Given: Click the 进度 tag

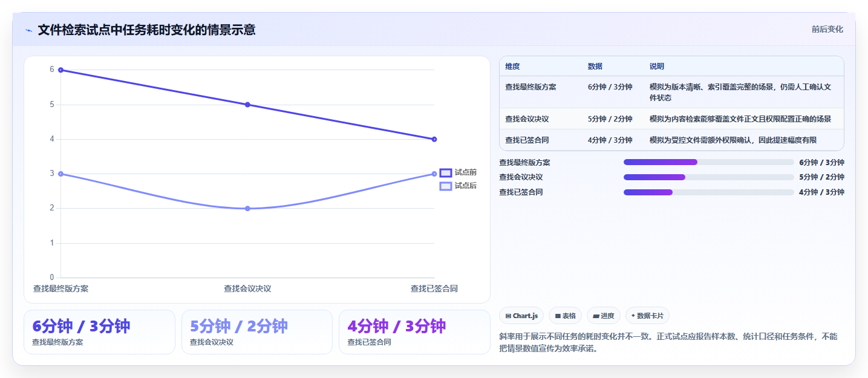Looking at the screenshot, I should click(x=604, y=316).
